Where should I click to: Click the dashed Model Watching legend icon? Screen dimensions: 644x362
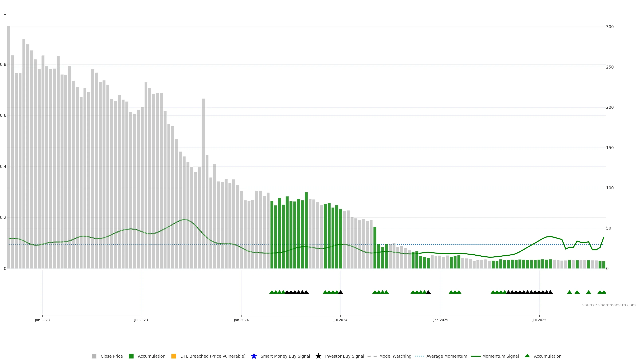[372, 356]
